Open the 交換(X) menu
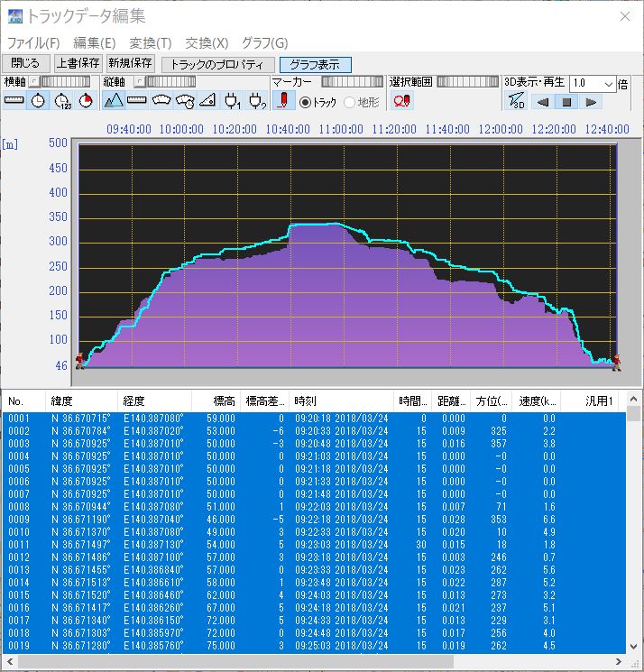Viewport: 644px width, 672px height. pyautogui.click(x=207, y=43)
